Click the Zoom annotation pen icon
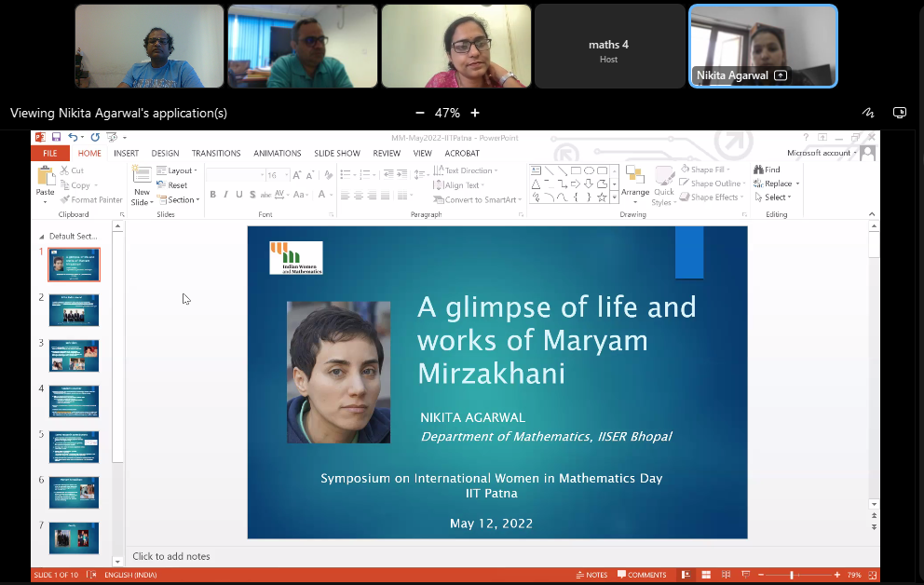 click(868, 113)
